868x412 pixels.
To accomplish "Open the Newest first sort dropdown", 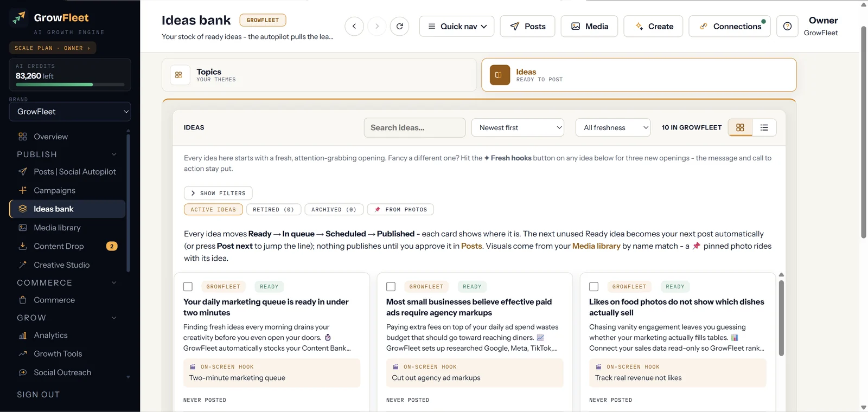I will [518, 127].
